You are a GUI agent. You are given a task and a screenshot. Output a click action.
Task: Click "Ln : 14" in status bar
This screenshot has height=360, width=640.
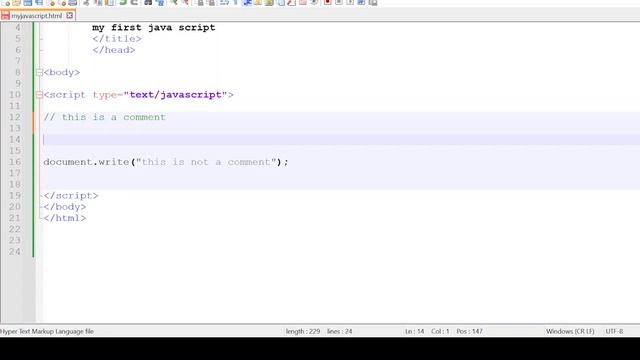pos(415,331)
